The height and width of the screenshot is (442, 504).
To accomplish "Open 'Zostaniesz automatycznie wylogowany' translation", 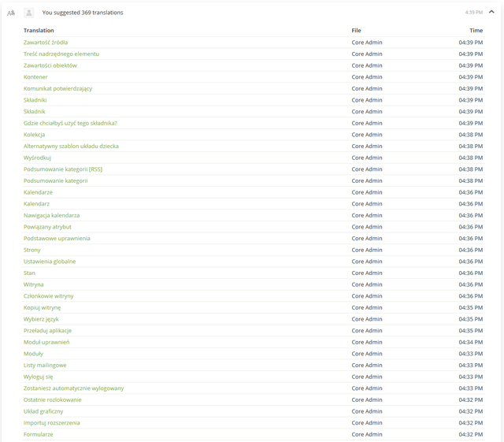I will tap(73, 388).
